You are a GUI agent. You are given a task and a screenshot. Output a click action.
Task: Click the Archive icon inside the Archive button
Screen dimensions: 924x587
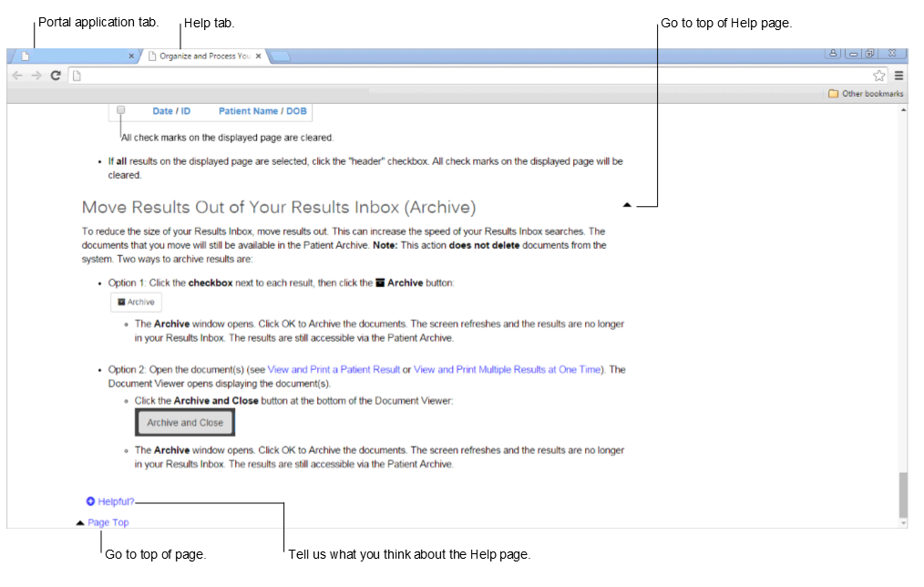122,302
